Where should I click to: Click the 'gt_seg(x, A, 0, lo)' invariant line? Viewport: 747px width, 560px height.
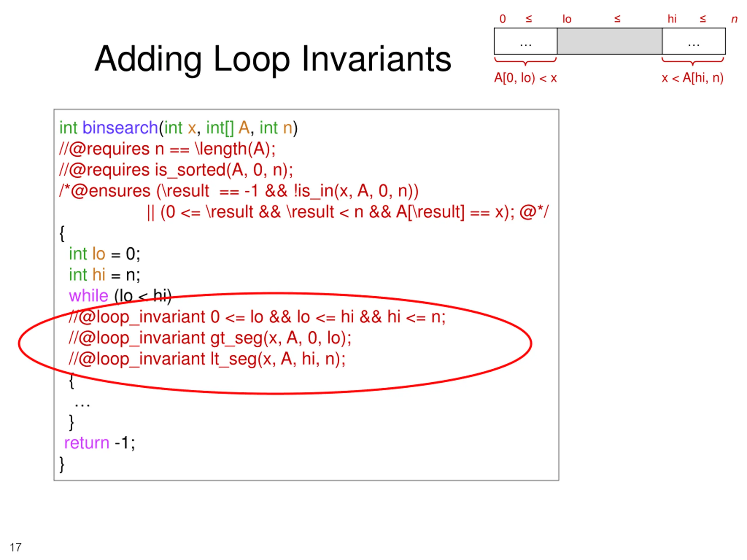210,338
